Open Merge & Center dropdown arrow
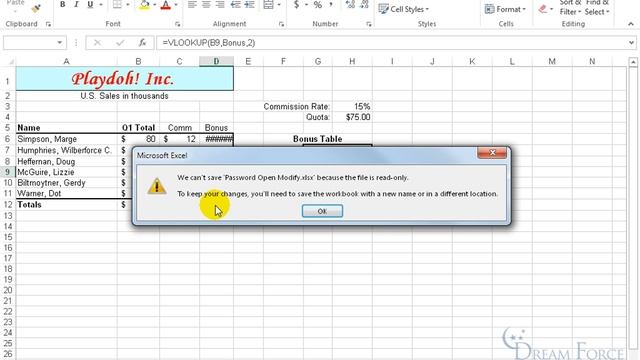 279,5
